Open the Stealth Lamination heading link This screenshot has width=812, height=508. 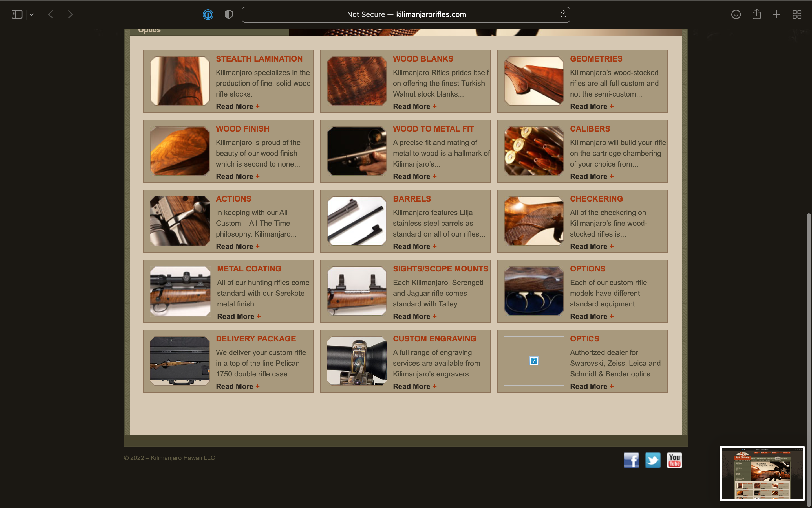[x=259, y=59]
